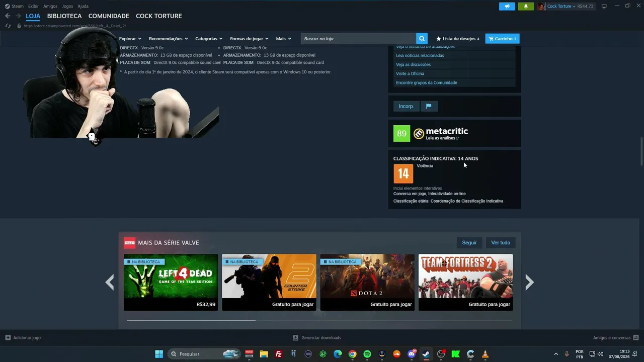
Task: Expand the Formas de jogar dropdown
Action: click(250, 39)
